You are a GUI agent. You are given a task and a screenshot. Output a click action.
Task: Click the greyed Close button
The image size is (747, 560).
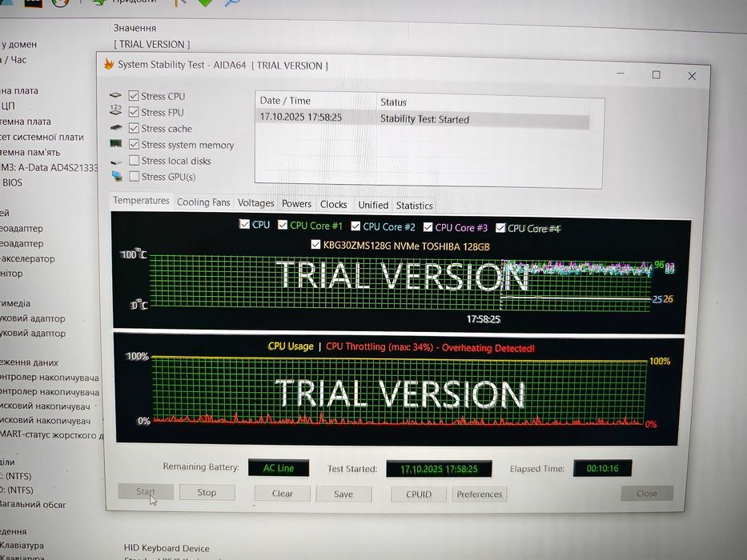tap(646, 494)
